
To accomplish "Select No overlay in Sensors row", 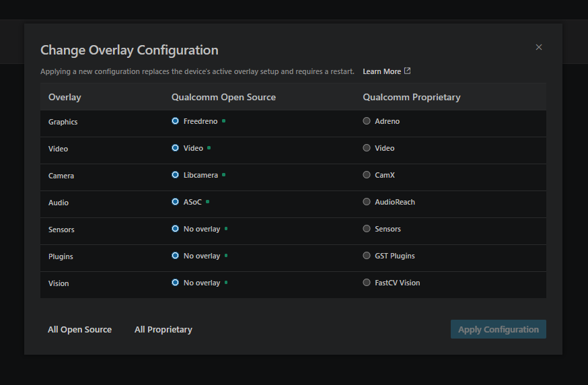I will 175,229.
